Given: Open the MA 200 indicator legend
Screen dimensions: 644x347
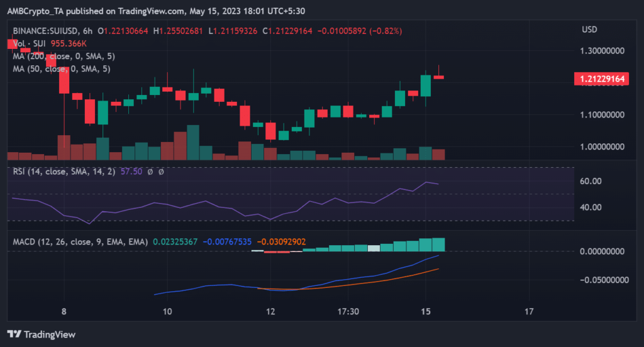Looking at the screenshot, I should 64,56.
